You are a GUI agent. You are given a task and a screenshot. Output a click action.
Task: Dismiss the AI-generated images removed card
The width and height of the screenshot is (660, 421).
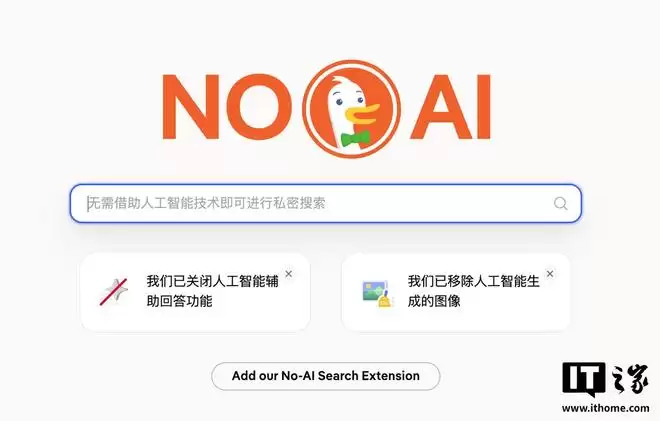click(x=550, y=274)
